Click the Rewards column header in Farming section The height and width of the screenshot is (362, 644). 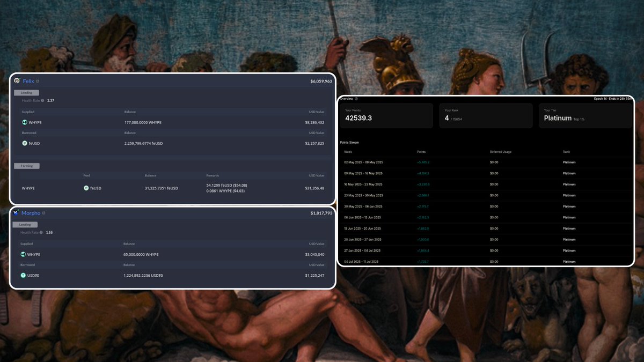pyautogui.click(x=212, y=175)
